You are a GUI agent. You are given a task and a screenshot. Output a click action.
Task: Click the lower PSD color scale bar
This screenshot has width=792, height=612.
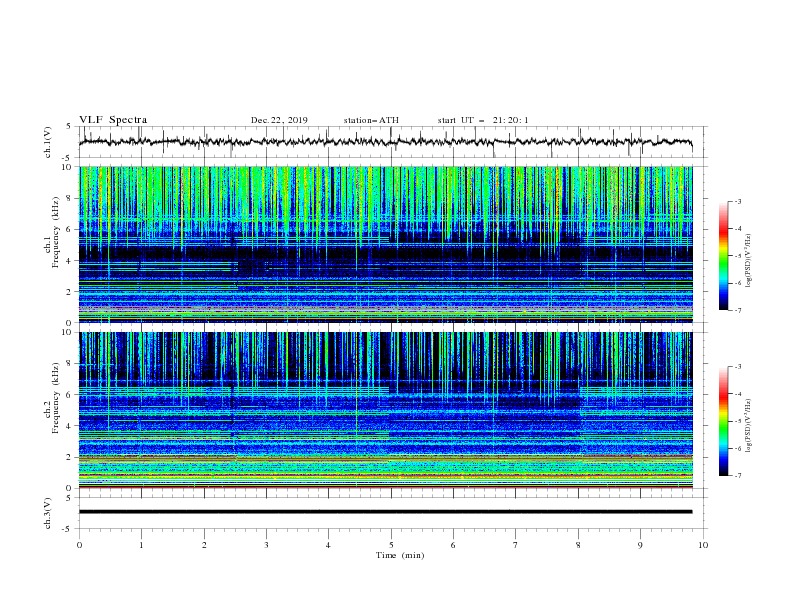(723, 421)
